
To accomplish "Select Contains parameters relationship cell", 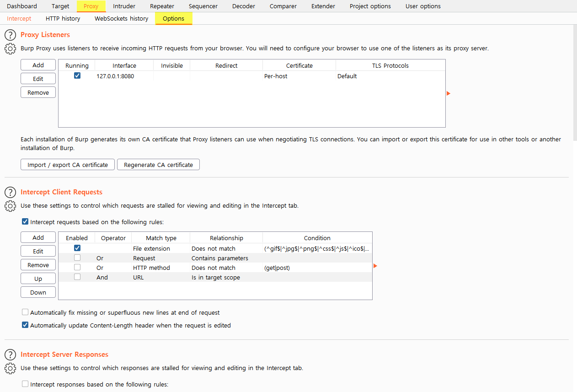I will [226, 258].
